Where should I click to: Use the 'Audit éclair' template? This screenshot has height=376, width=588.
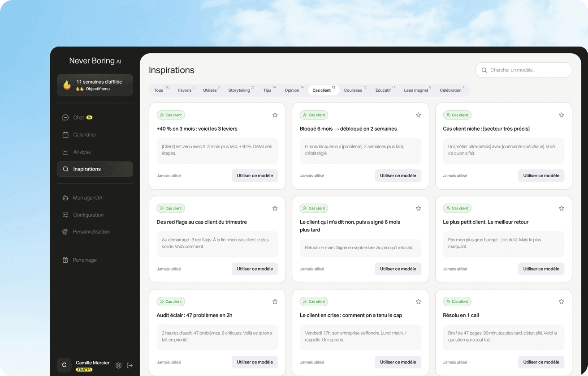255,362
